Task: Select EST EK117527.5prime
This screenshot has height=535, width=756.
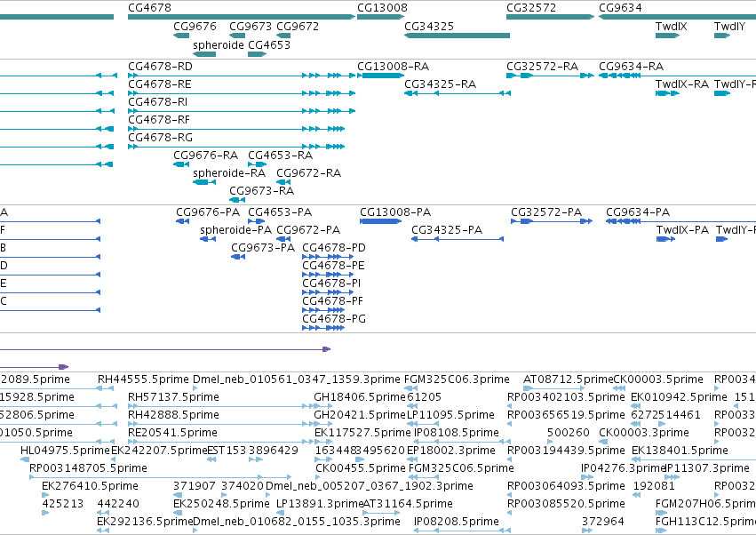Action: click(x=362, y=433)
